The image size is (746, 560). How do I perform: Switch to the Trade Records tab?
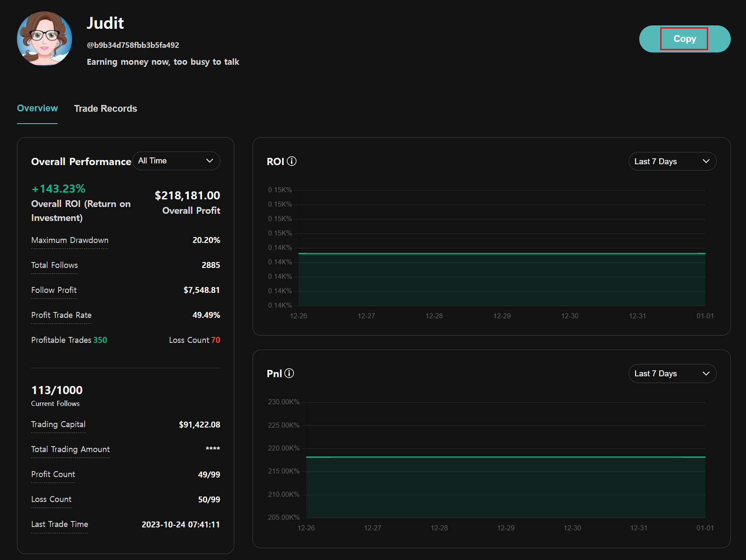pyautogui.click(x=105, y=109)
